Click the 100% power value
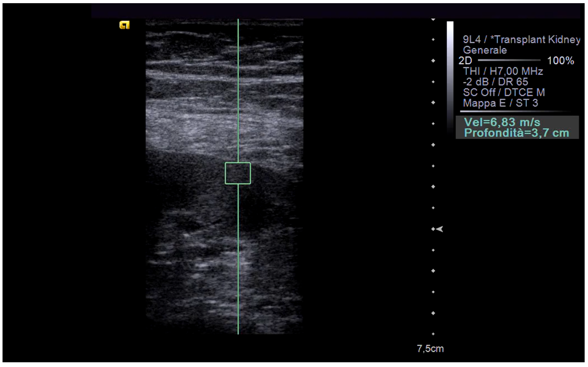588x367 pixels. pyautogui.click(x=560, y=60)
